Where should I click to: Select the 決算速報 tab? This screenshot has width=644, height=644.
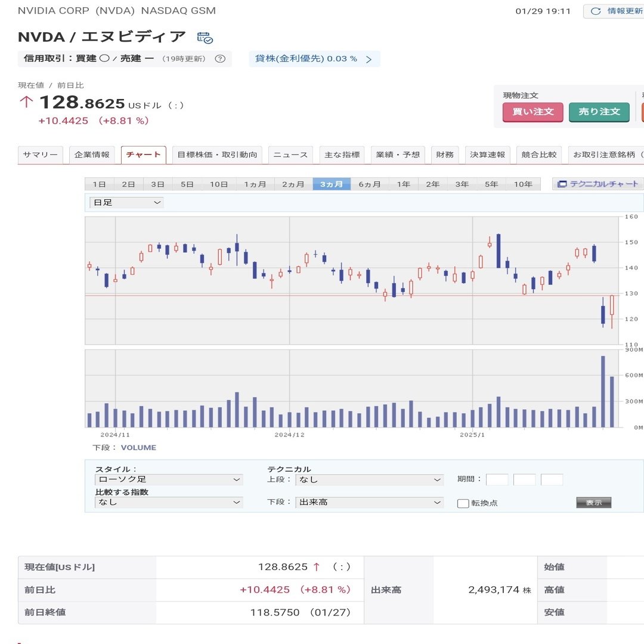pyautogui.click(x=488, y=155)
